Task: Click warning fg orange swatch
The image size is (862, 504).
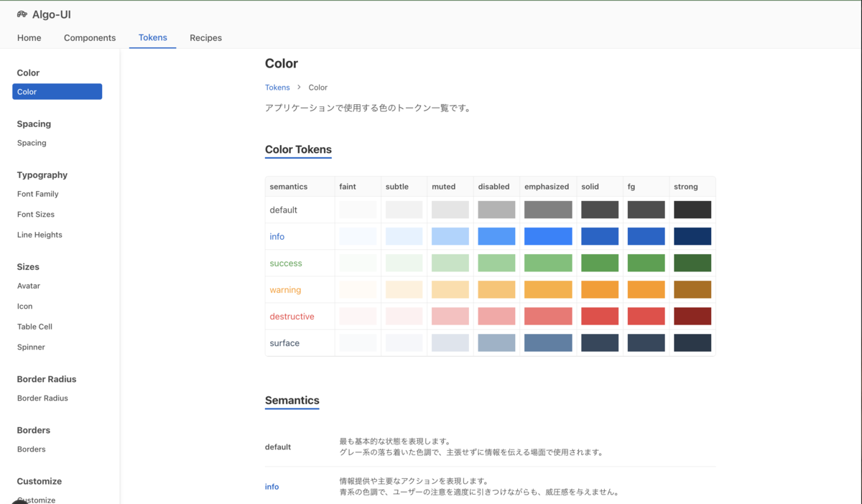Action: [646, 289]
